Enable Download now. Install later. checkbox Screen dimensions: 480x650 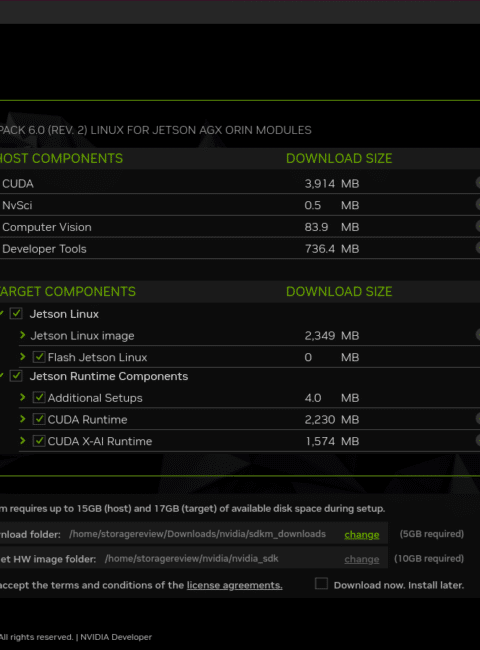(x=321, y=584)
